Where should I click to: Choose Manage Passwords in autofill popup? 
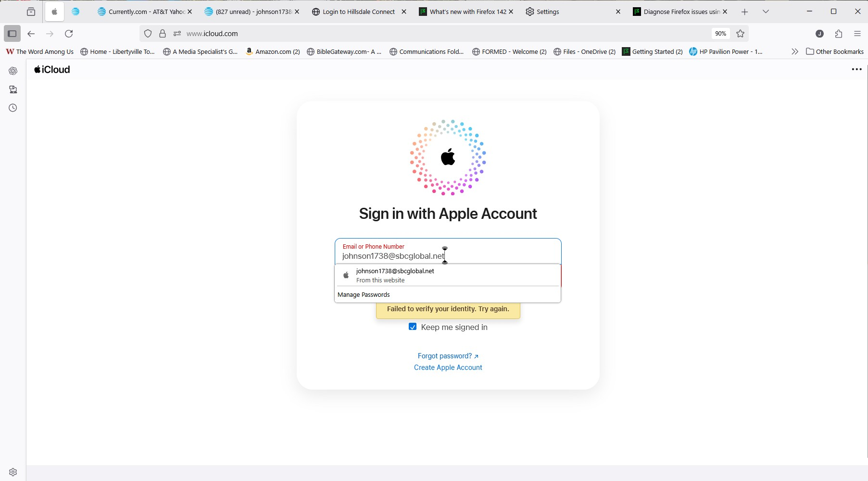click(364, 295)
